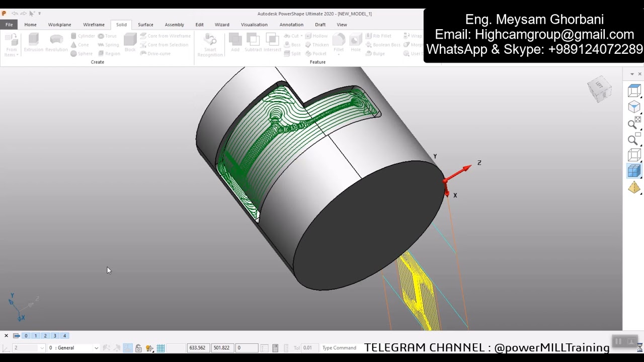Toggle the status bar lock icon
644x362 pixels.
[x=138, y=348]
